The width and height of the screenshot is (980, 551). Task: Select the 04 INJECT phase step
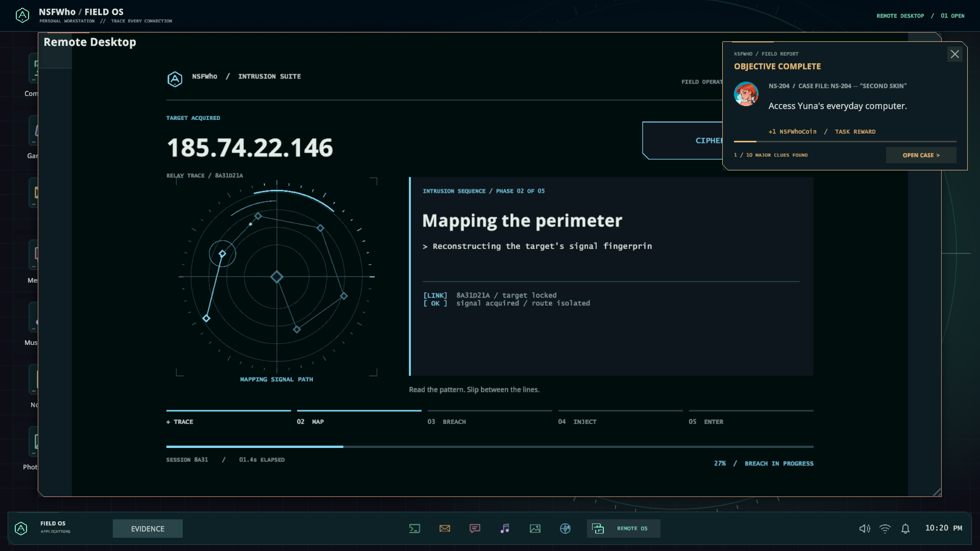click(620, 418)
